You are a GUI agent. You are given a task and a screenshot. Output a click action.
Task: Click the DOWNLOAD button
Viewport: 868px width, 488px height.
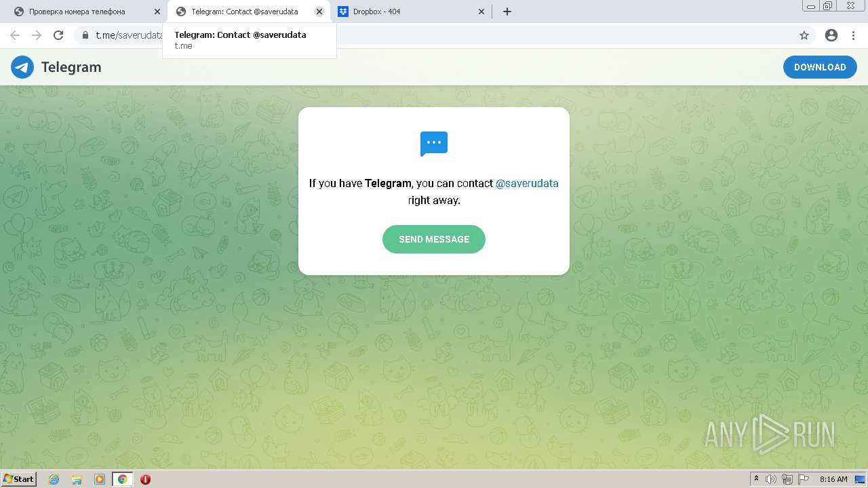pos(820,67)
